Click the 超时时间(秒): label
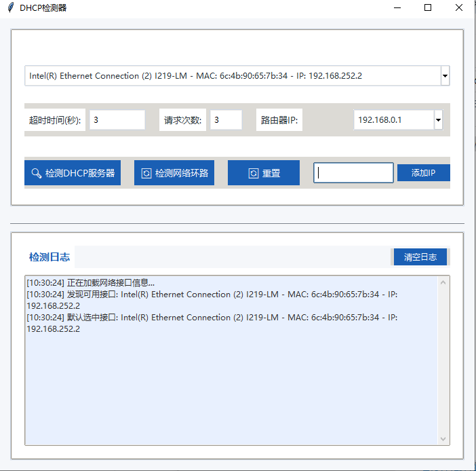Image resolution: width=476 pixels, height=471 pixels. [55, 120]
